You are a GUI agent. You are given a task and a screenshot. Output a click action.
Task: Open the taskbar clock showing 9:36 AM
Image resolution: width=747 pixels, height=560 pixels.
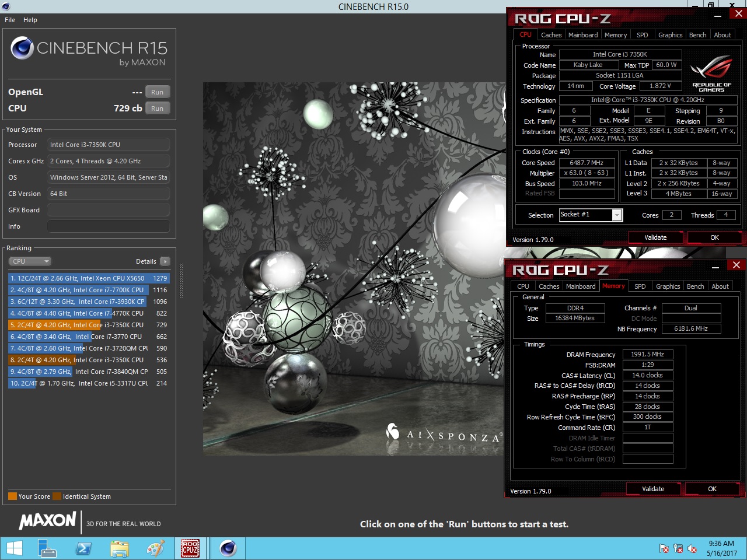click(x=721, y=548)
